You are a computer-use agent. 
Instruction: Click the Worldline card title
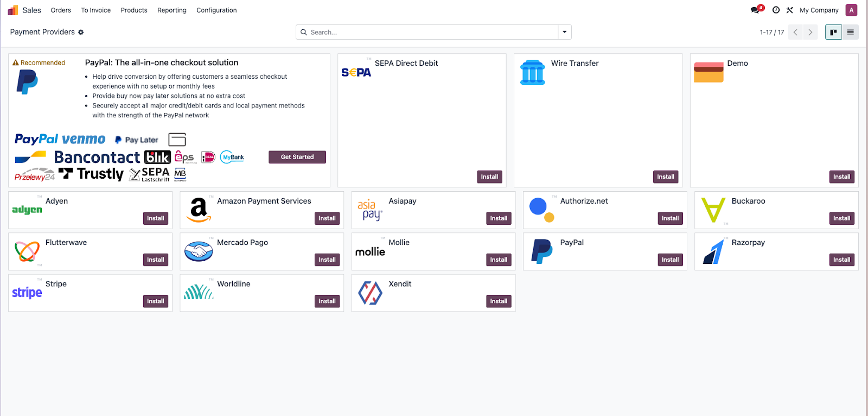[x=234, y=284]
